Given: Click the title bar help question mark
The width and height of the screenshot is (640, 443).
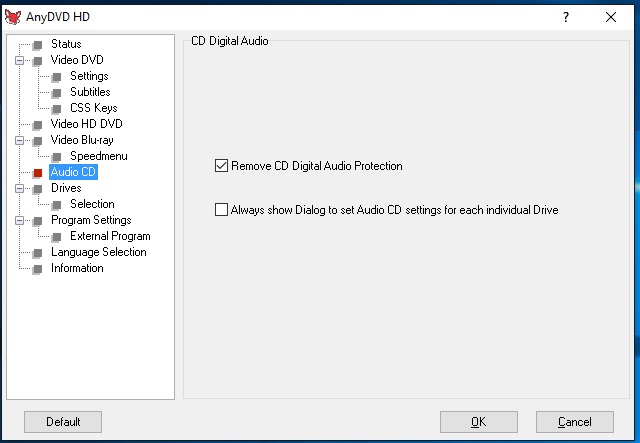Looking at the screenshot, I should pyautogui.click(x=566, y=17).
